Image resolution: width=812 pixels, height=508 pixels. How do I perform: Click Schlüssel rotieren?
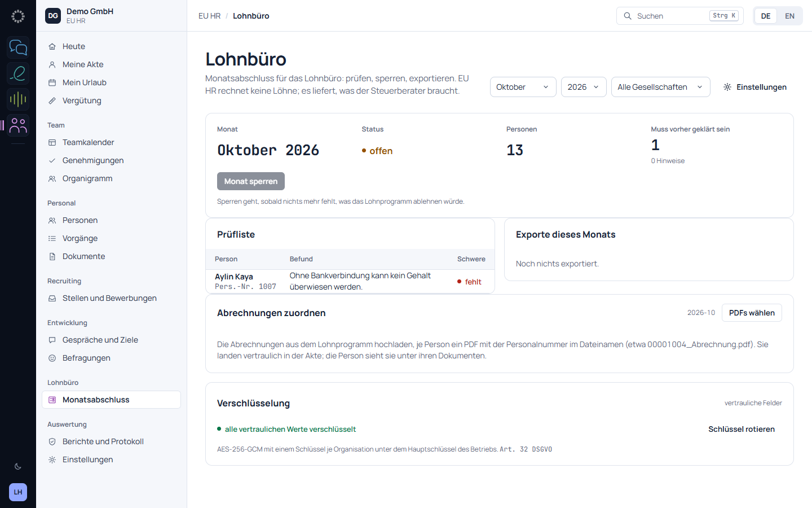click(742, 429)
